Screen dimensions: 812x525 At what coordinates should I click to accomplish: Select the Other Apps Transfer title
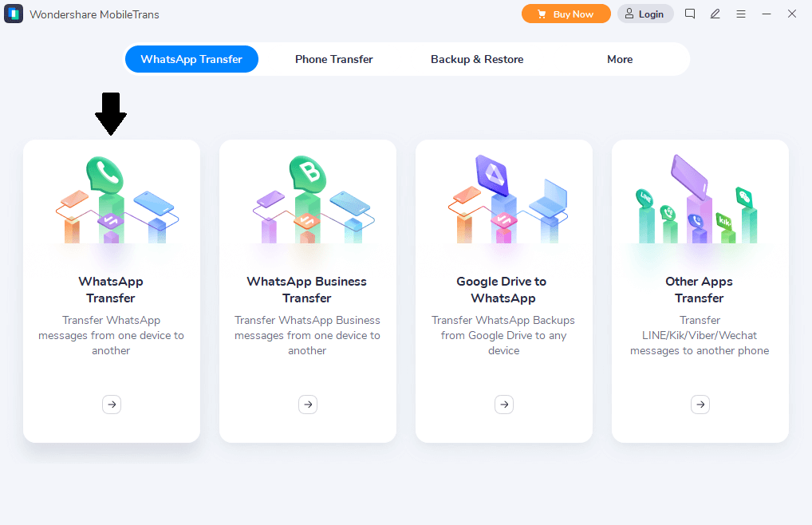(x=699, y=290)
